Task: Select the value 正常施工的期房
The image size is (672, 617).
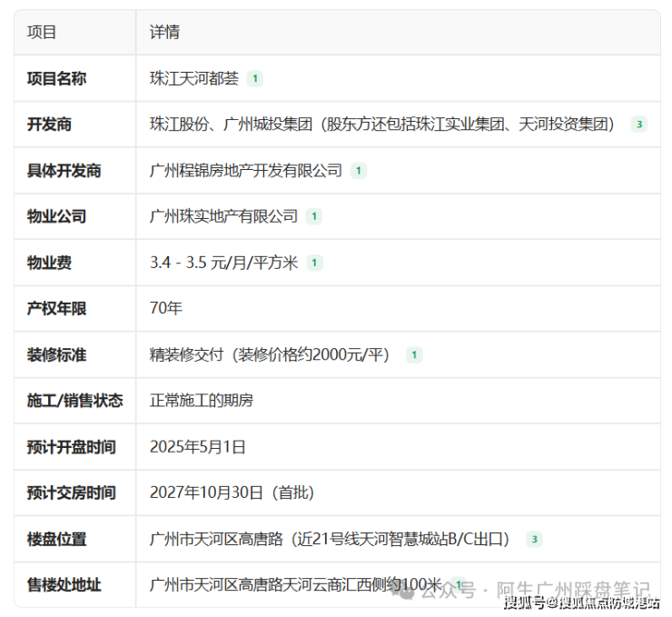Action: 202,401
